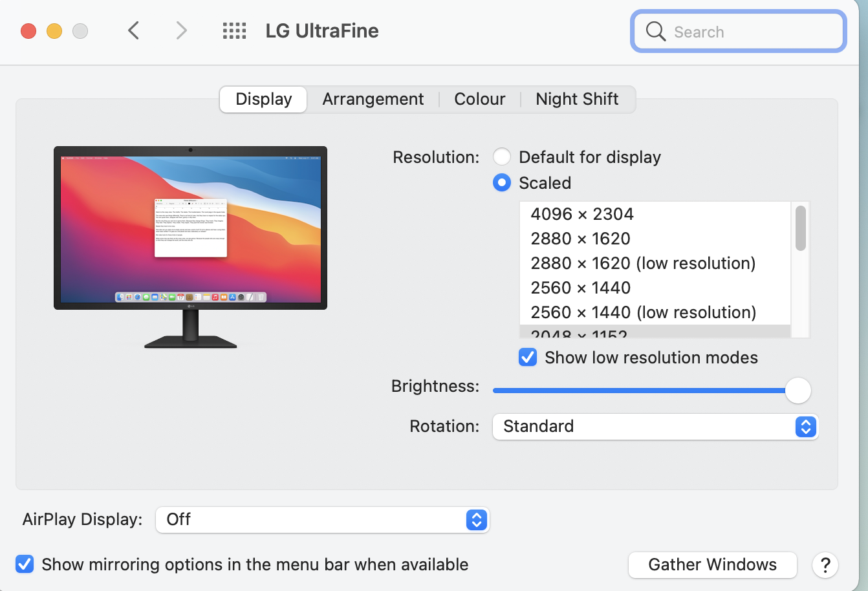Toggle Show mirroring options in menu bar
This screenshot has height=591, width=868.
click(25, 564)
